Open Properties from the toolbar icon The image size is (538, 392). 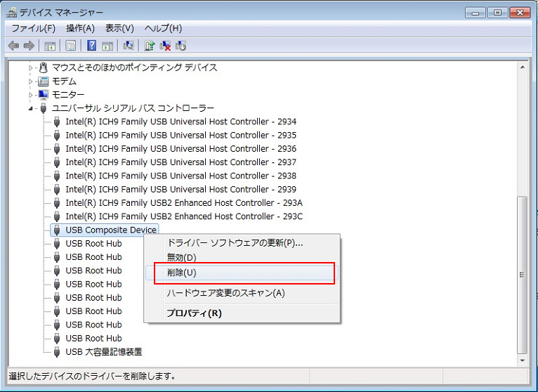pyautogui.click(x=71, y=45)
